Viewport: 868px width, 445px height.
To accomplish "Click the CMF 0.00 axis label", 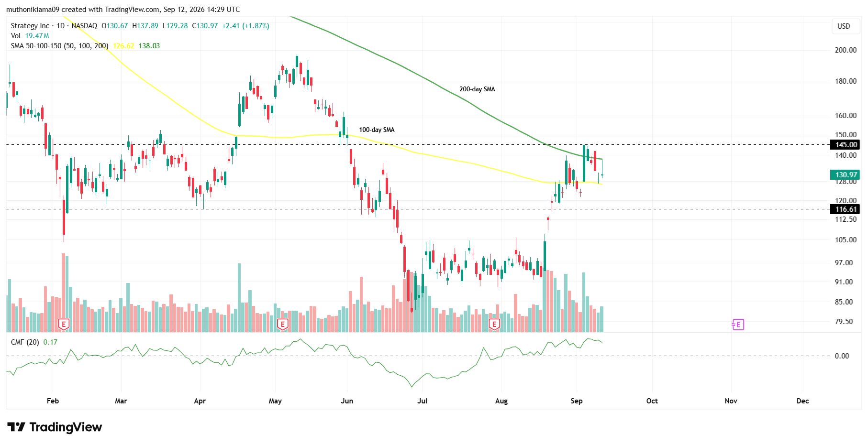I will 842,356.
